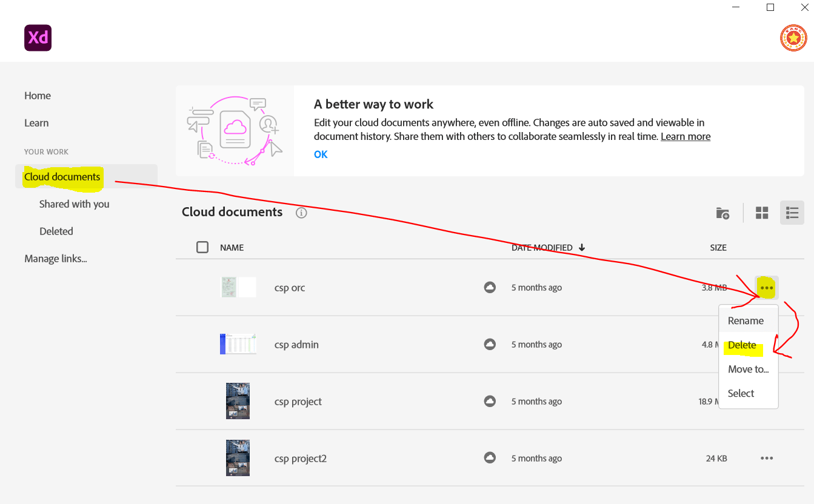
Task: Choose Move to... from the context menu
Action: [x=748, y=369]
